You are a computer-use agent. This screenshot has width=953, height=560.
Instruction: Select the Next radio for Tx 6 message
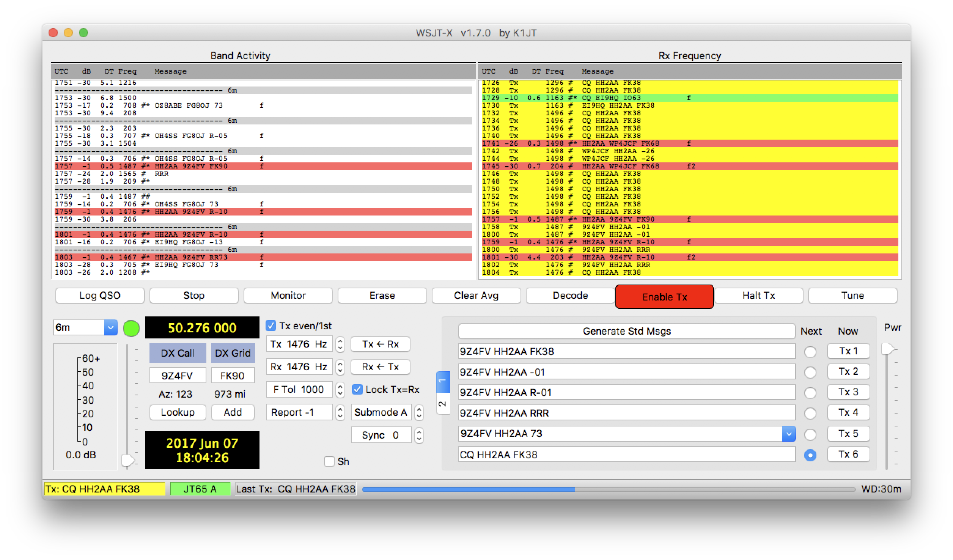point(810,455)
